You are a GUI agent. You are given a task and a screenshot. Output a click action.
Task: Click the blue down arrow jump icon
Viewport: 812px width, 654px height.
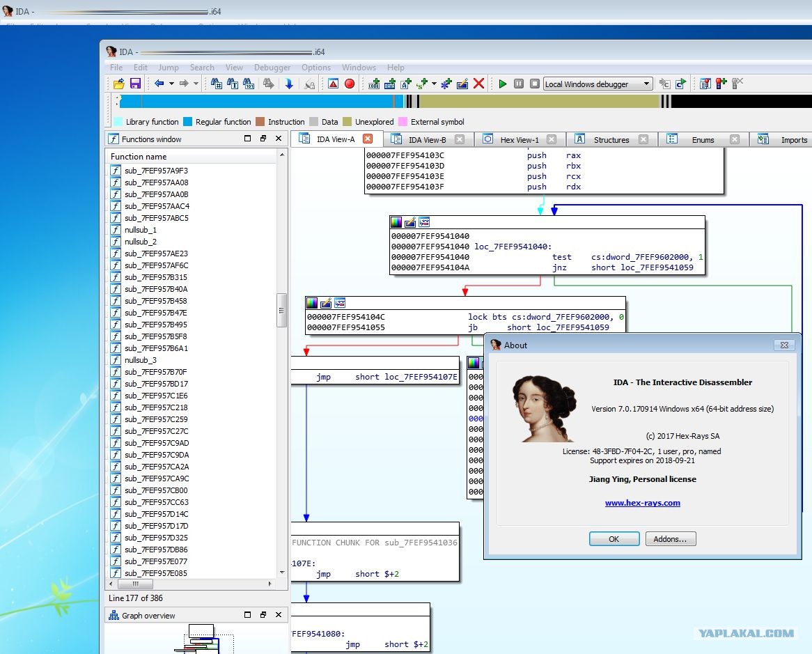coord(289,84)
